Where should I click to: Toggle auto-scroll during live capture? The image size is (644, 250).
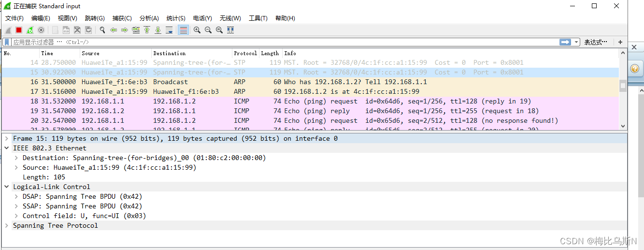pos(169,30)
